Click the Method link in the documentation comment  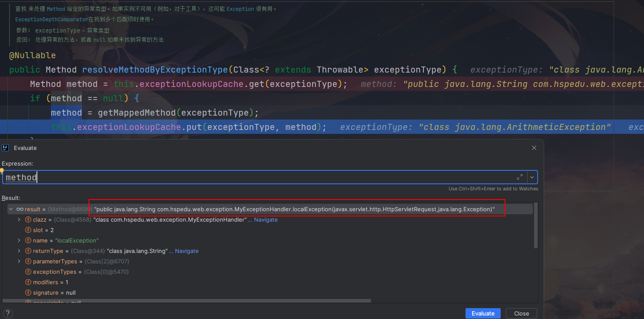pyautogui.click(x=56, y=9)
